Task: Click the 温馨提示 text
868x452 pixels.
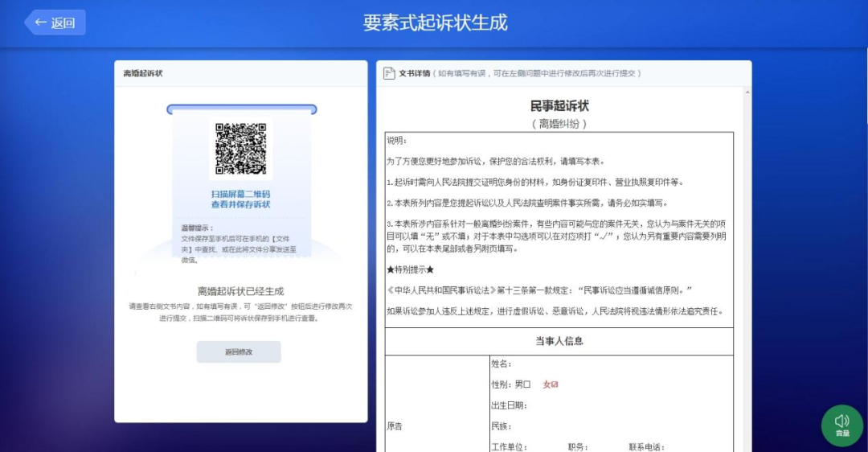Action: tap(197, 228)
